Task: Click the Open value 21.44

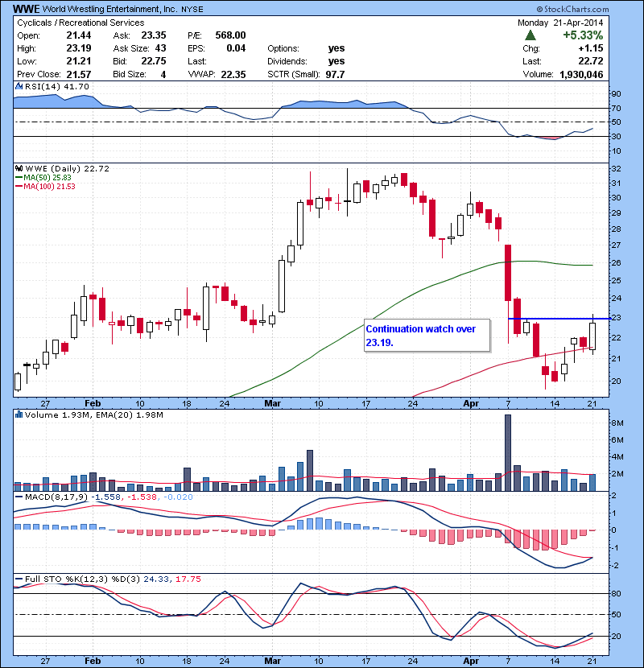Action: click(79, 35)
